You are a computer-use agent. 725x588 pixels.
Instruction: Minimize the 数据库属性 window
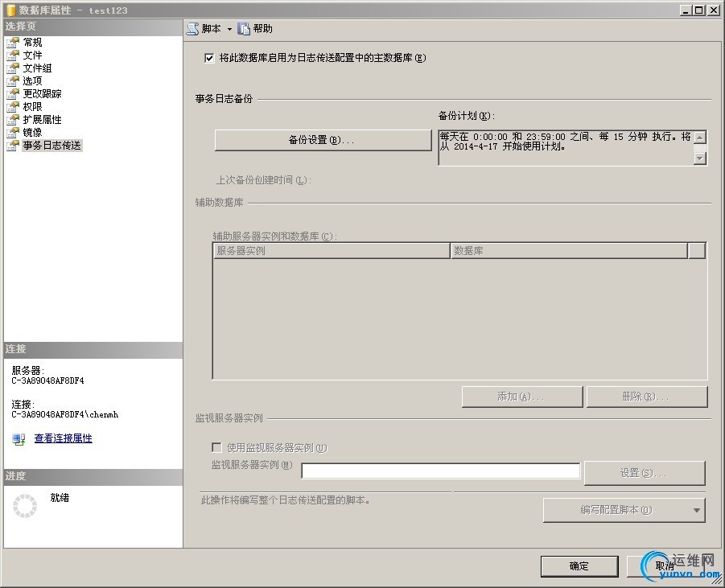[686, 10]
